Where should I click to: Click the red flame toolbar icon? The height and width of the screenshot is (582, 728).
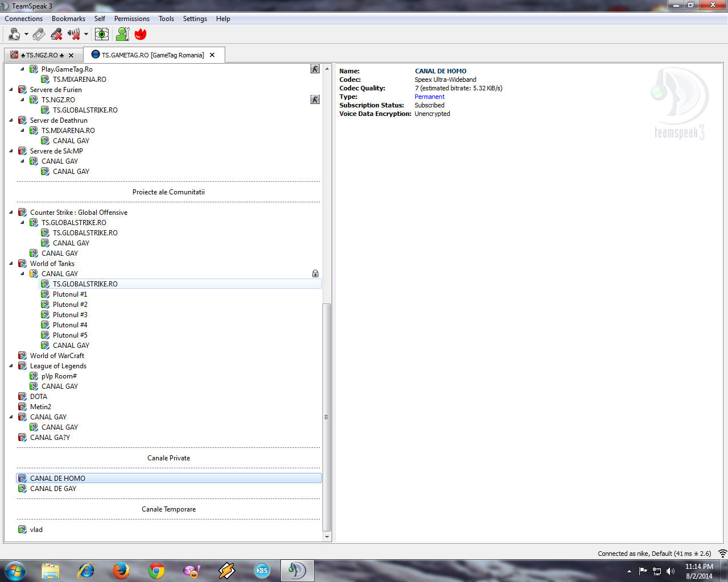140,35
